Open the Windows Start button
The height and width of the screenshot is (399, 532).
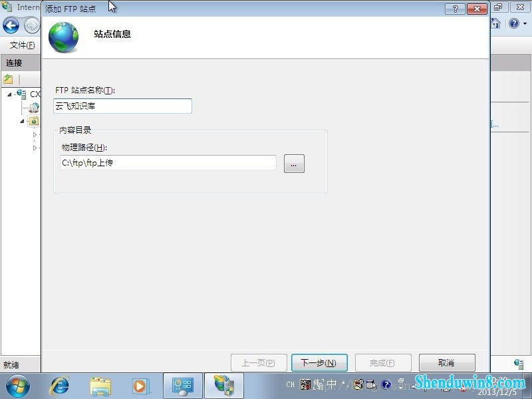pyautogui.click(x=18, y=386)
